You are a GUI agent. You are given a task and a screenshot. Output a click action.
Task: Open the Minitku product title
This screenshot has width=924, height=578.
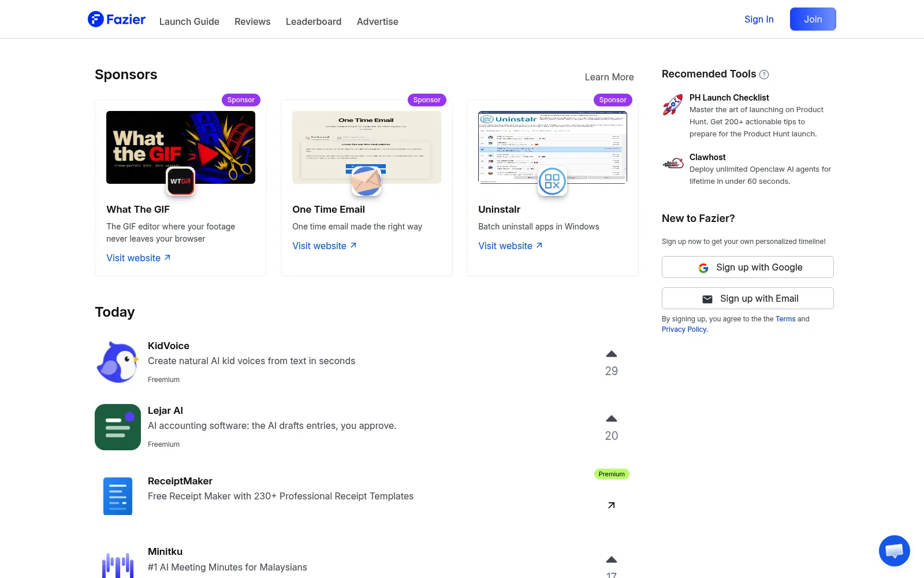click(165, 551)
